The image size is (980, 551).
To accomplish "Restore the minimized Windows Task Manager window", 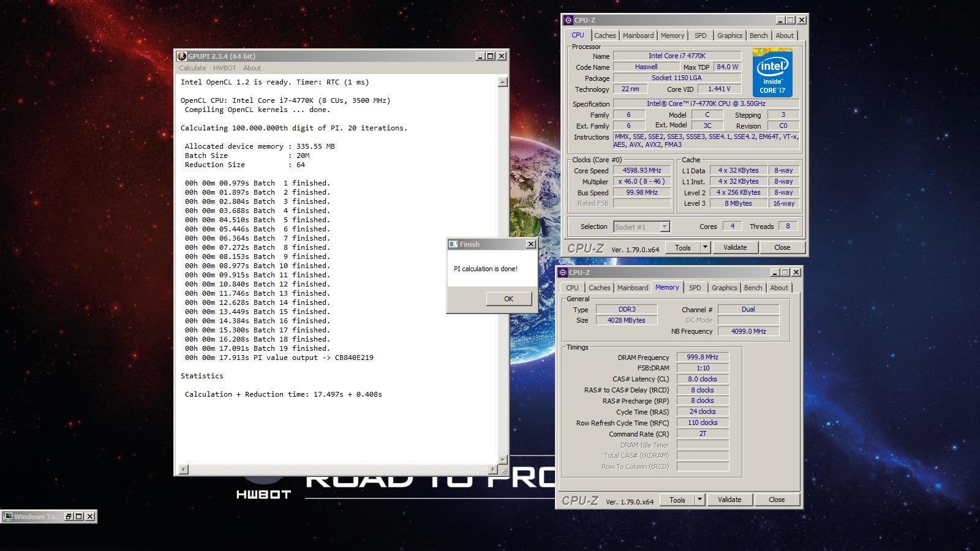I will pyautogui.click(x=68, y=517).
